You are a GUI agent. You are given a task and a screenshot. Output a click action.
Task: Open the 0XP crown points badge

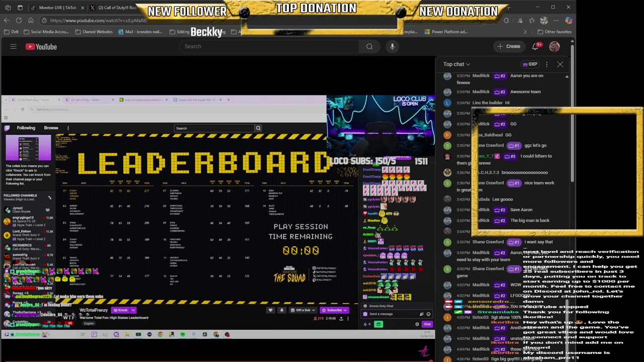(x=530, y=64)
